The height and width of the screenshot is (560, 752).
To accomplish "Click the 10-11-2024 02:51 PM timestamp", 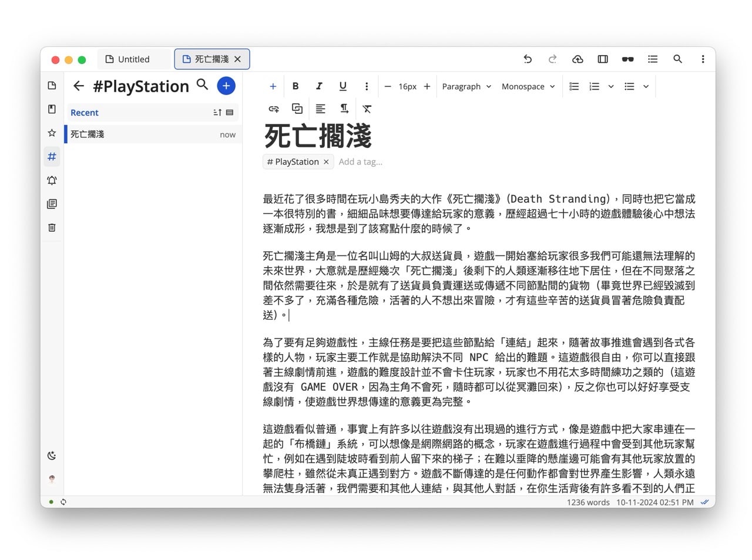I will pyautogui.click(x=654, y=502).
